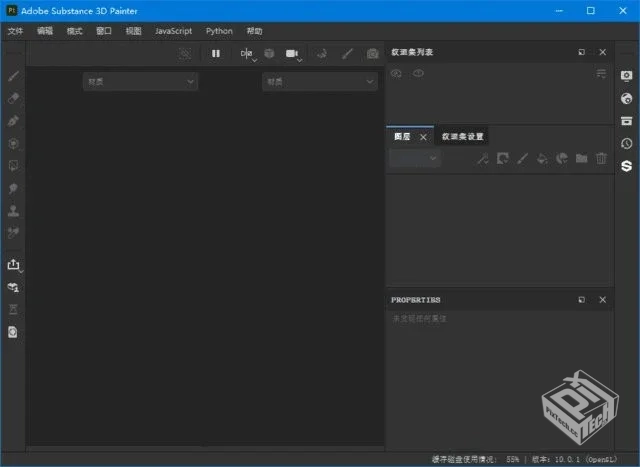Viewport: 640px width, 467px height.
Task: Open the 编辑 menu
Action: [x=45, y=31]
